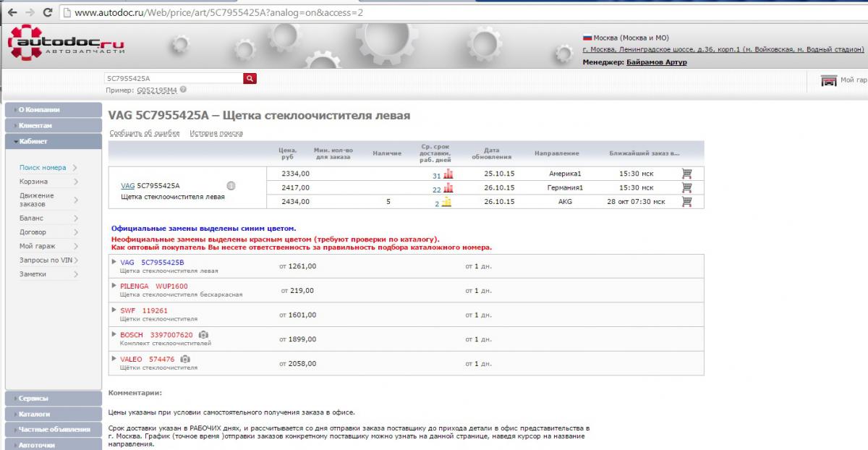This screenshot has height=450, width=868.
Task: Reload the page with the refresh icon
Action: pyautogui.click(x=47, y=12)
